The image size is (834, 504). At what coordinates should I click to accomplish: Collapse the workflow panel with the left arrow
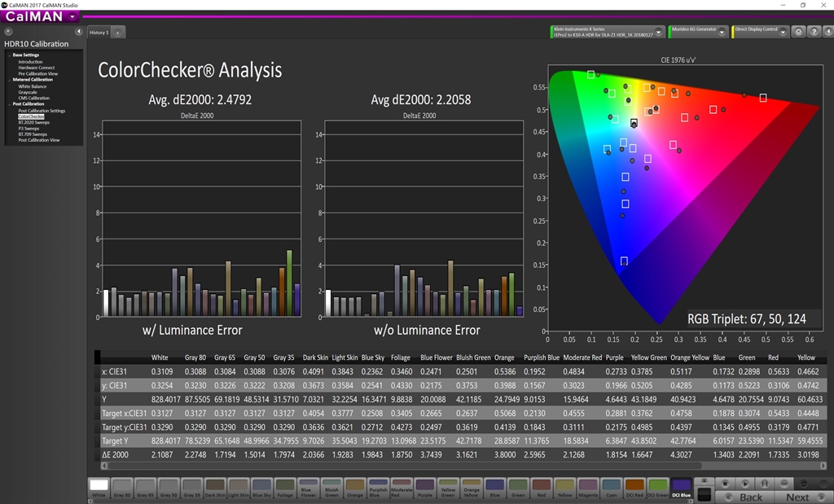(x=79, y=32)
